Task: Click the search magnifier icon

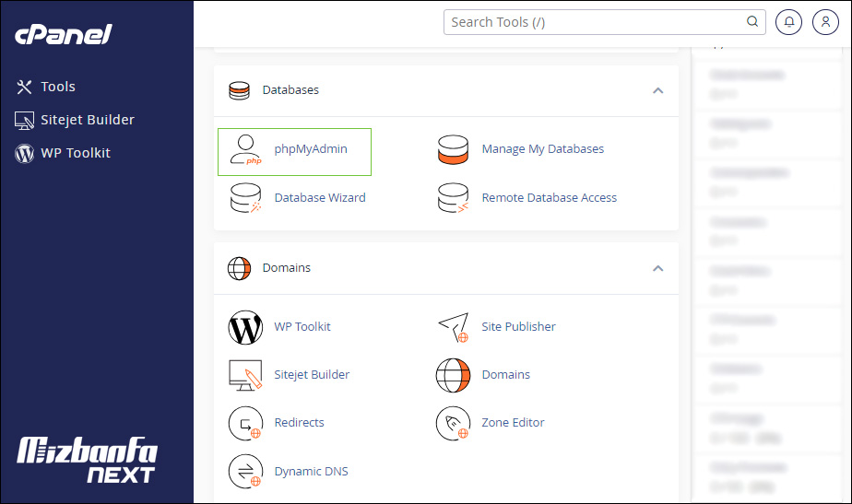Action: 752,21
